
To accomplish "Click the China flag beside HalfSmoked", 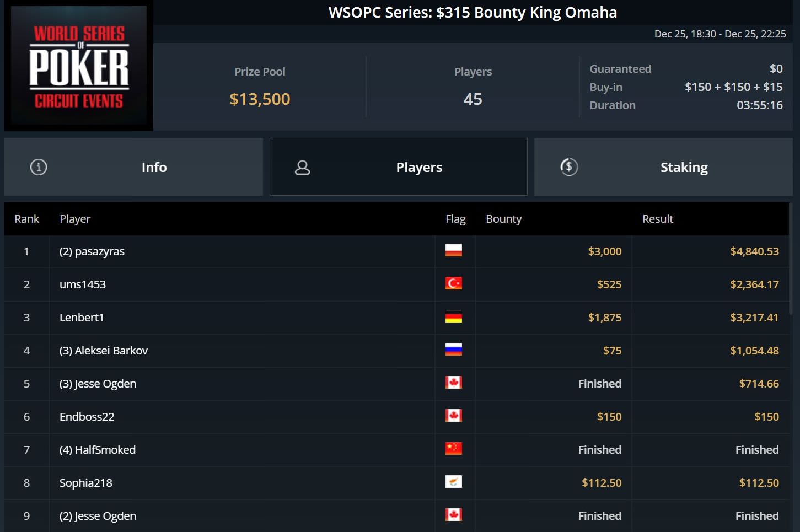I will coord(453,449).
